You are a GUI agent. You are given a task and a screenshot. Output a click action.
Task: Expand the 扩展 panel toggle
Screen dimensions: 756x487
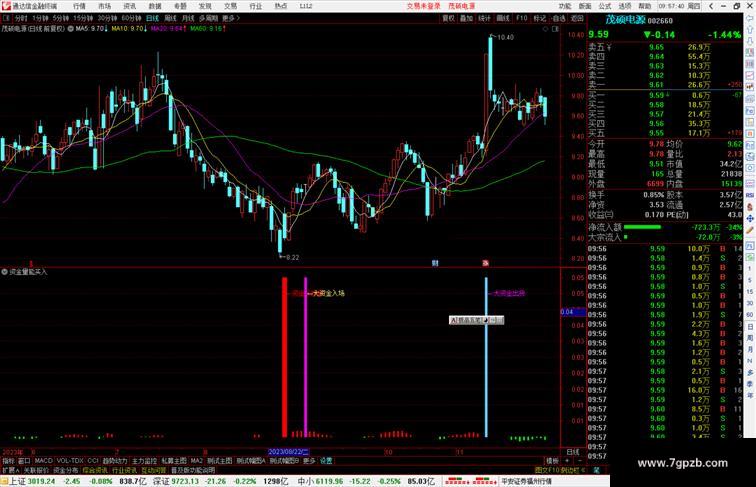pyautogui.click(x=11, y=470)
